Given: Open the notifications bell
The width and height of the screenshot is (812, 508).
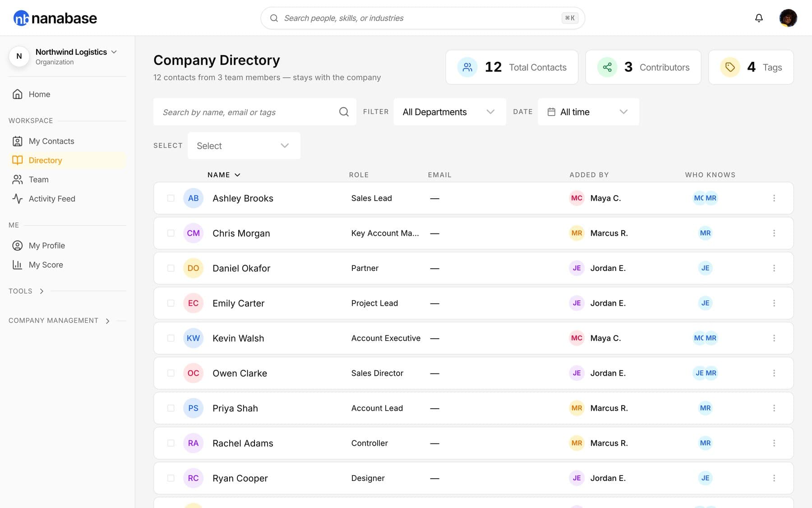Looking at the screenshot, I should coord(759,18).
